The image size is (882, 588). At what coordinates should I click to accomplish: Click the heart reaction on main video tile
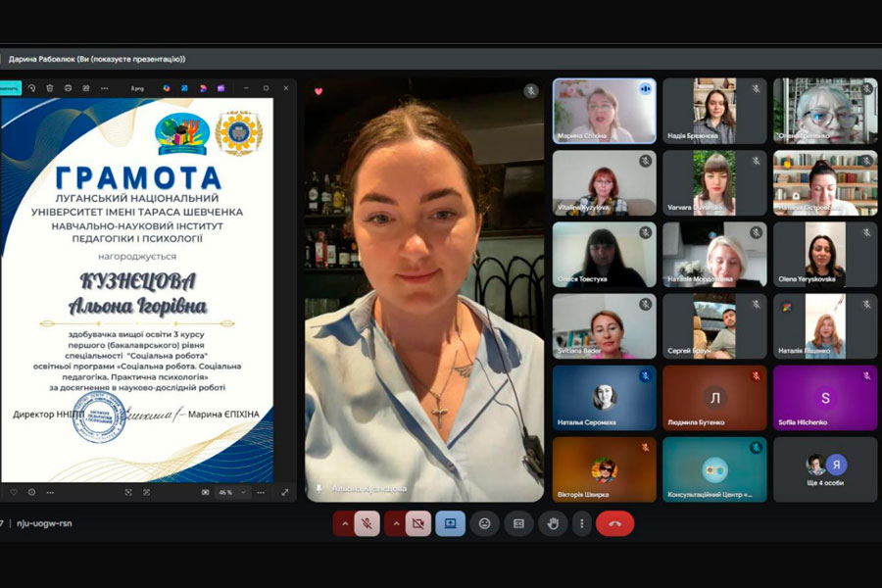click(318, 91)
